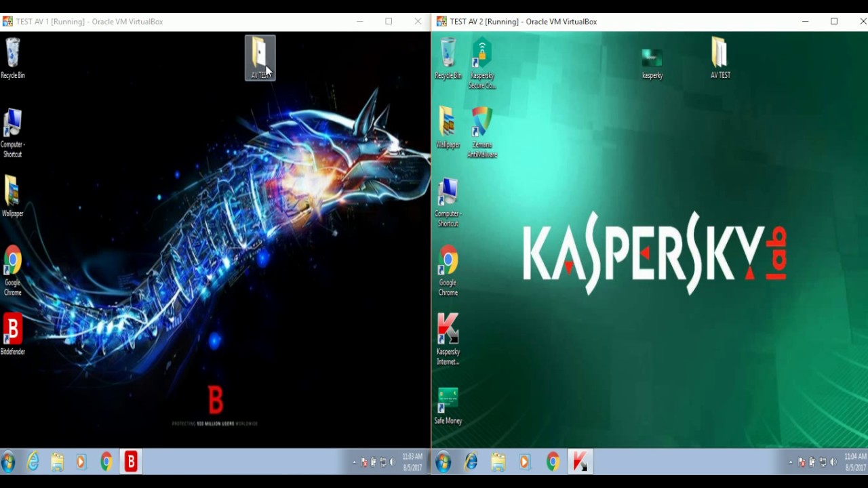Open File Explorer in TEST AV 2 taskbar
The width and height of the screenshot is (868, 488).
(498, 462)
